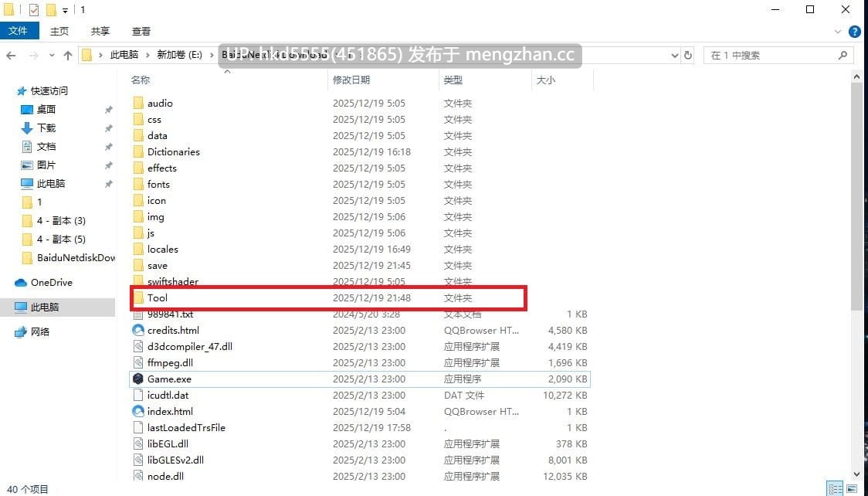Select the audio folder icon
This screenshot has width=868, height=496.
(138, 103)
